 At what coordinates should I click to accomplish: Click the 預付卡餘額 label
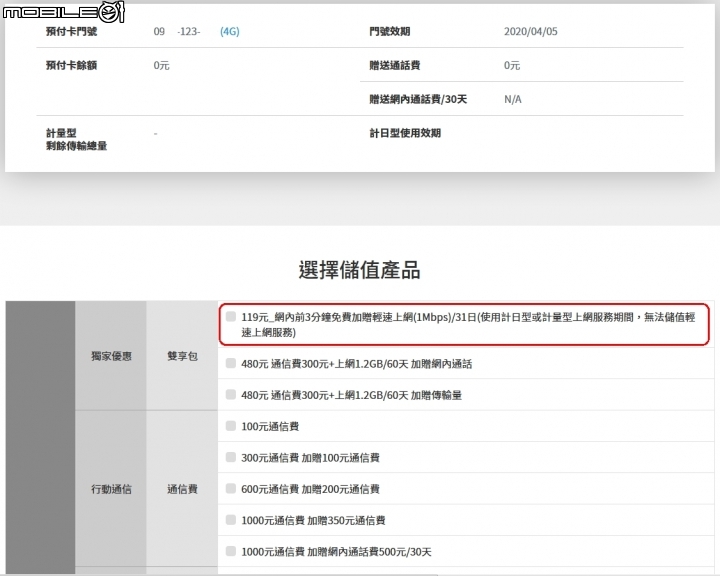tap(72, 65)
